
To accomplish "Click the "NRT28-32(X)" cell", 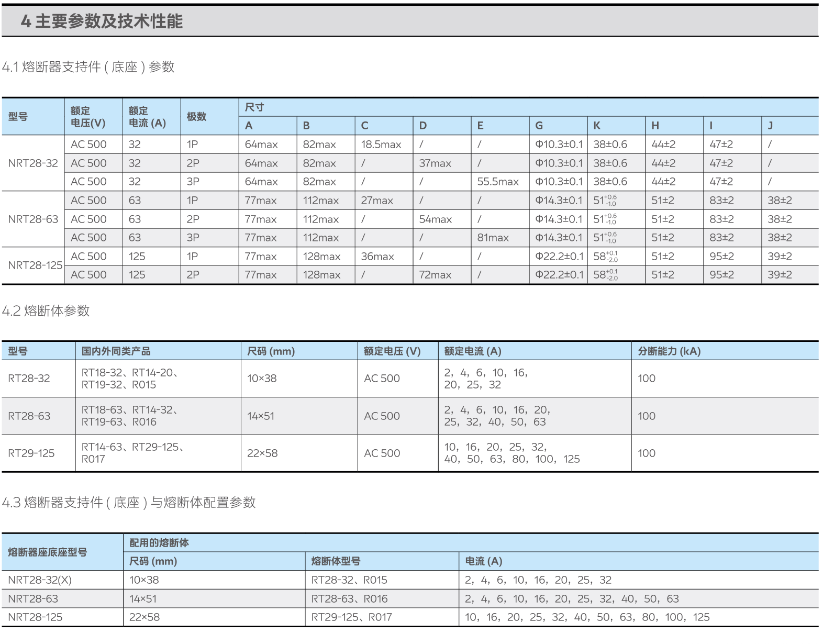I will [40, 580].
